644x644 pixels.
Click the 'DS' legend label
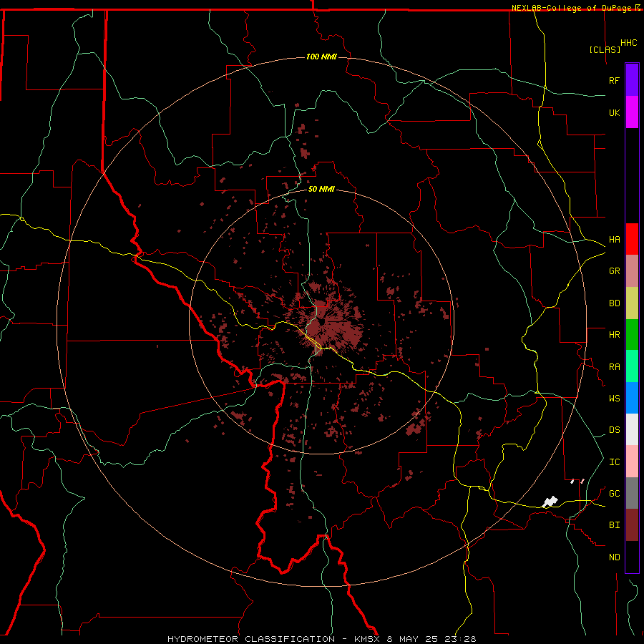click(x=615, y=430)
